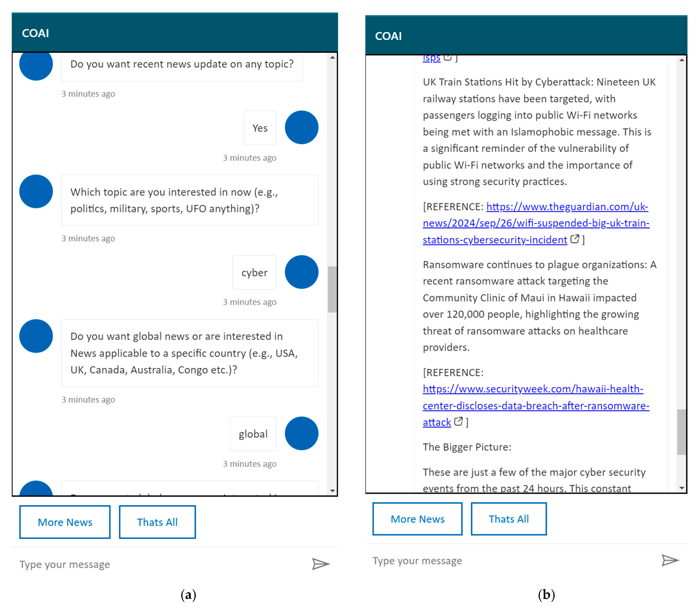Click scroll down arrow in left chat

(x=332, y=491)
